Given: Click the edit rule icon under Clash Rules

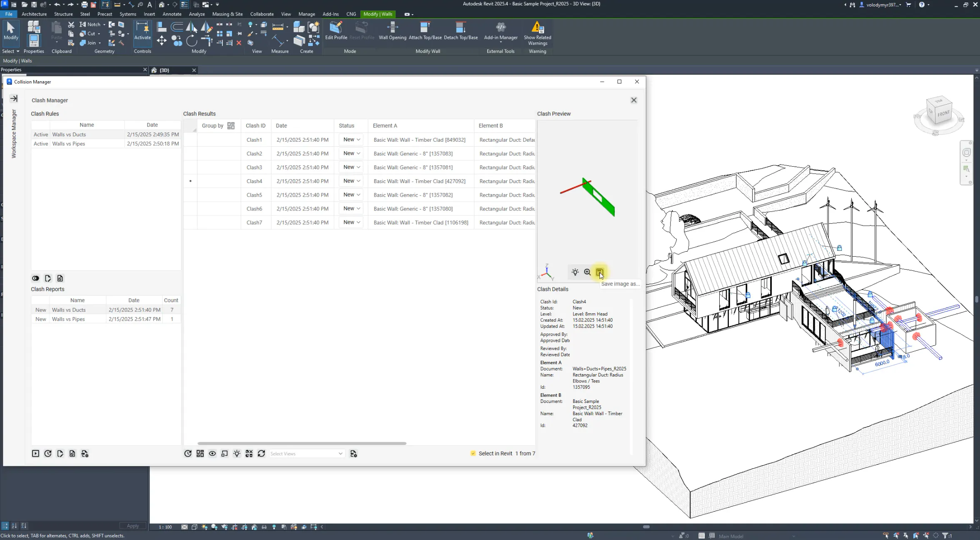Looking at the screenshot, I should (48, 278).
